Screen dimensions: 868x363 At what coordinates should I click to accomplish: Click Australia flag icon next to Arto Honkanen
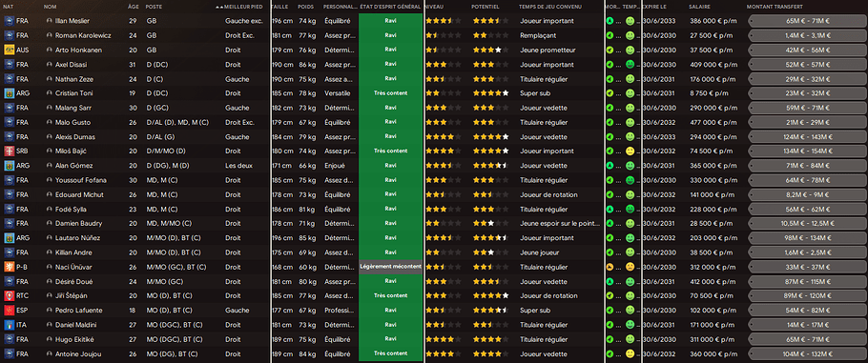9,50
